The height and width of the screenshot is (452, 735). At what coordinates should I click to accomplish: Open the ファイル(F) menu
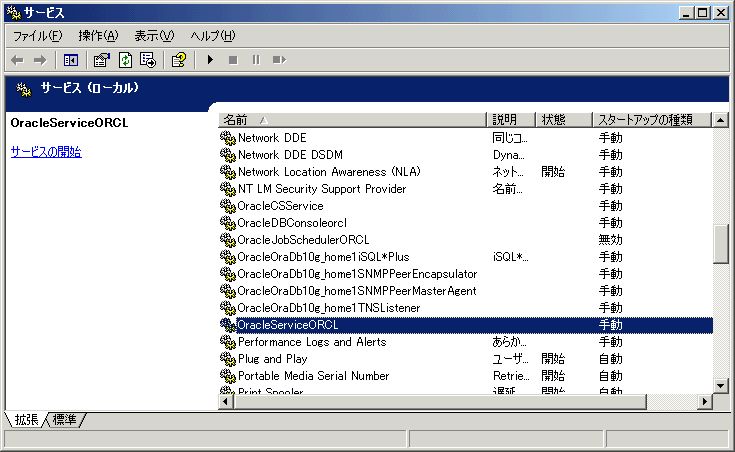click(x=37, y=36)
